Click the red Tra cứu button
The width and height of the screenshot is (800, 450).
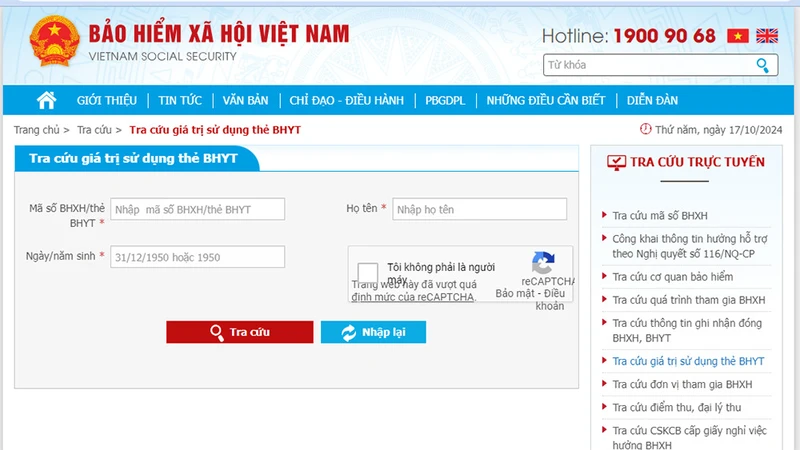240,332
